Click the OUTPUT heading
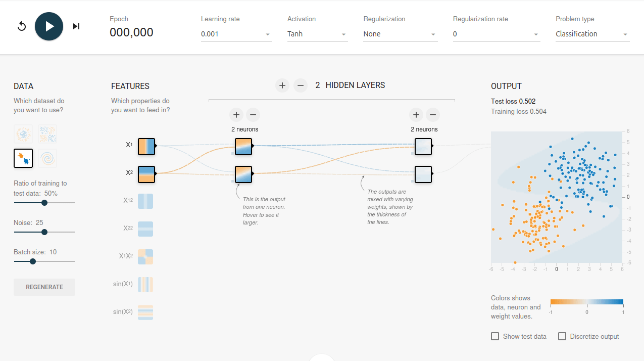The image size is (644, 361). [x=506, y=86]
